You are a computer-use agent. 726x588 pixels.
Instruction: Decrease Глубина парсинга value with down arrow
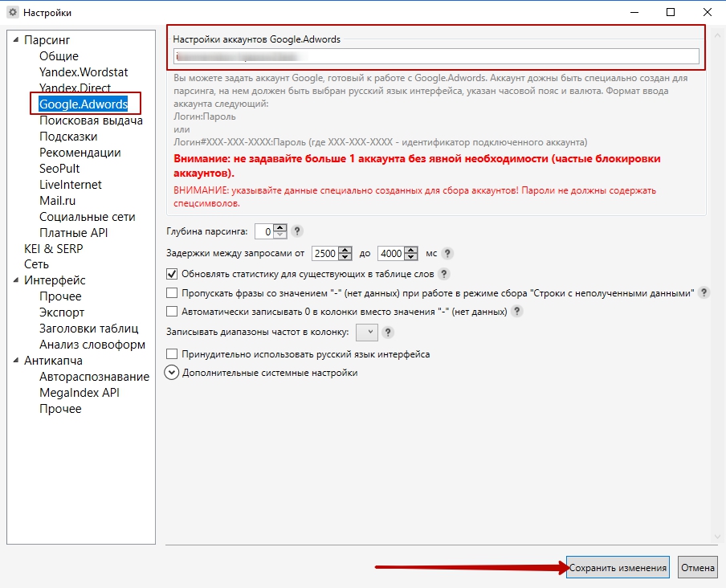[x=280, y=235]
